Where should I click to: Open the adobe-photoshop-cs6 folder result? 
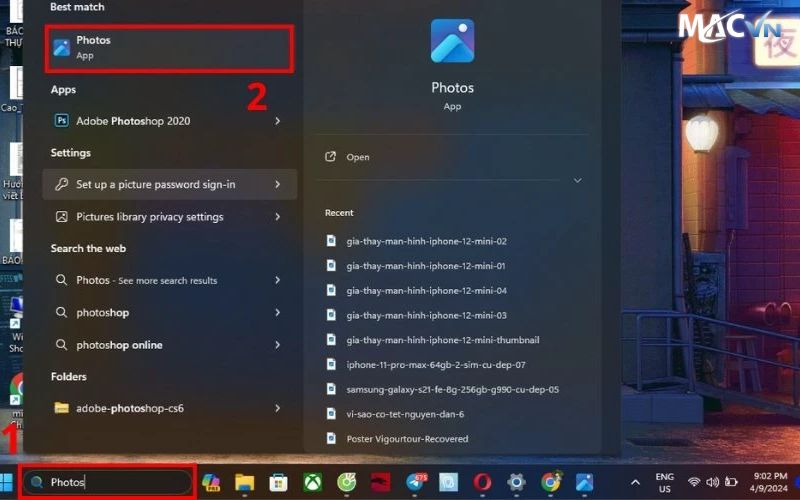pyautogui.click(x=169, y=408)
